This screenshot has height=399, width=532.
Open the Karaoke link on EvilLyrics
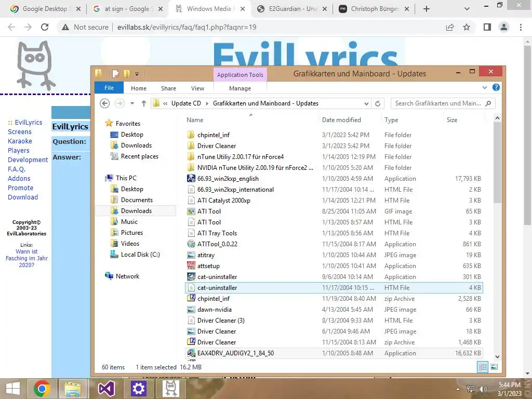[x=20, y=141]
